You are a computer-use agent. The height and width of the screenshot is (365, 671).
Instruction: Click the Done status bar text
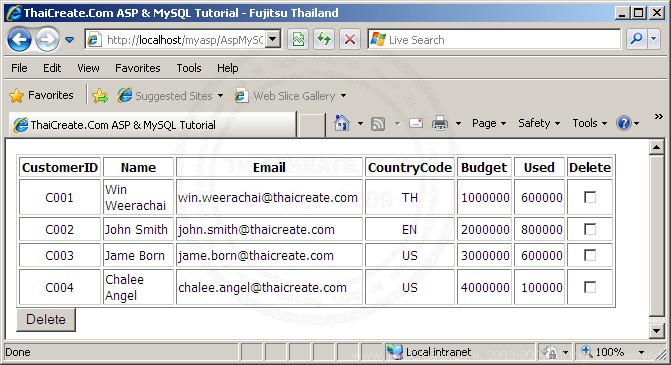[x=18, y=352]
